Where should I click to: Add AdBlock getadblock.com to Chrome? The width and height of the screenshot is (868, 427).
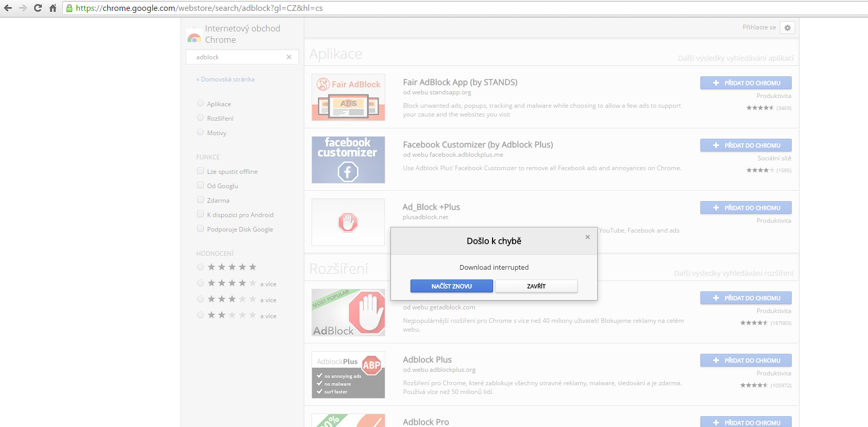click(x=746, y=298)
